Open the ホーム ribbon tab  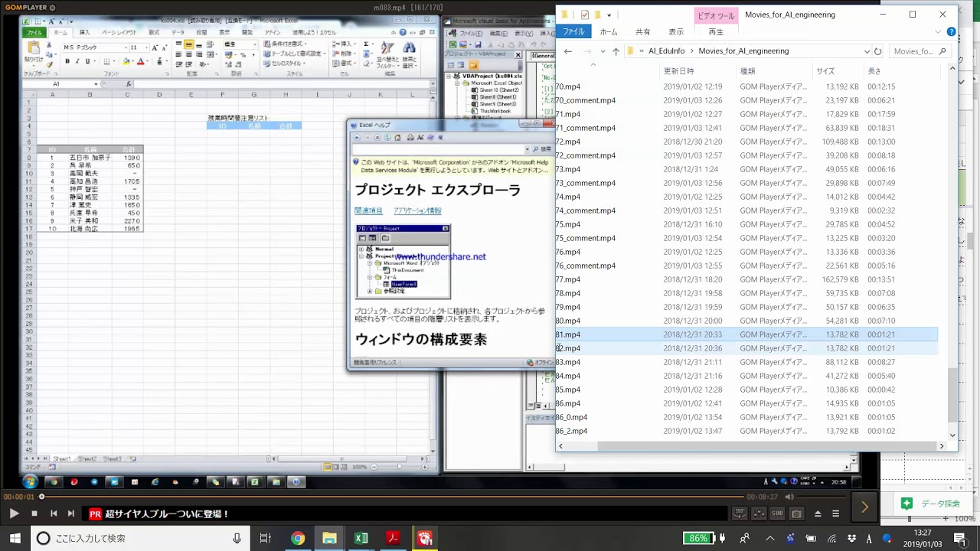click(x=609, y=32)
